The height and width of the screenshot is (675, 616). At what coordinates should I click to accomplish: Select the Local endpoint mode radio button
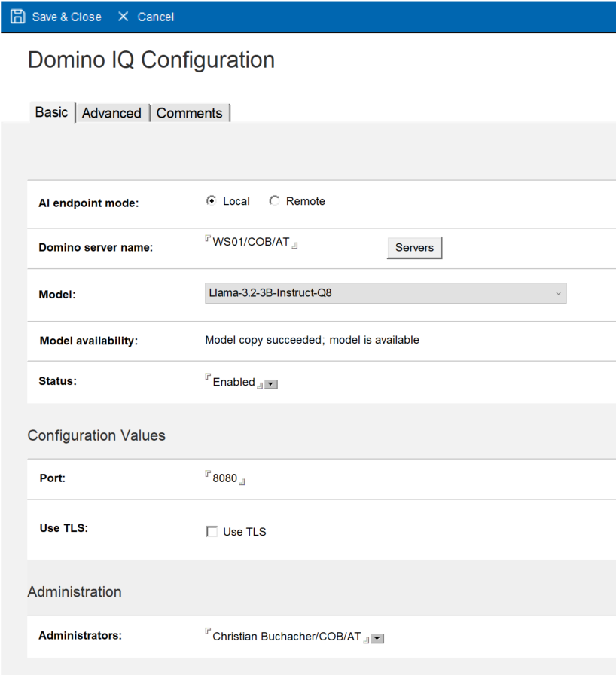pos(212,201)
